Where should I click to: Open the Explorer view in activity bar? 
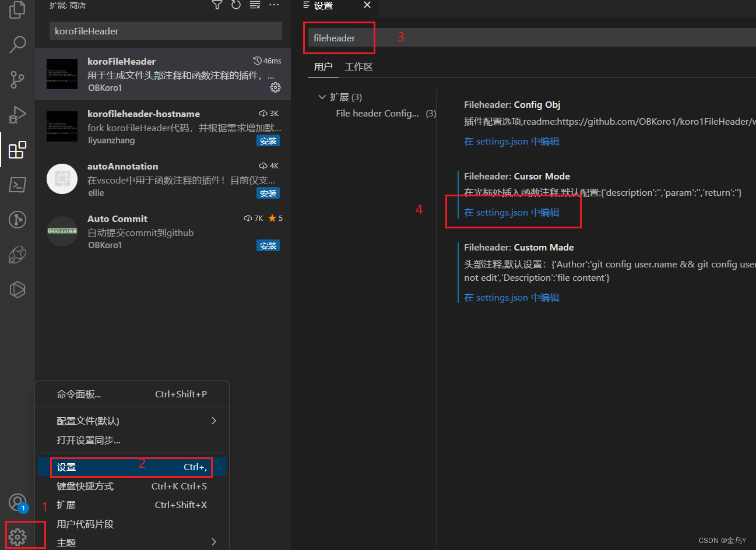coord(17,9)
